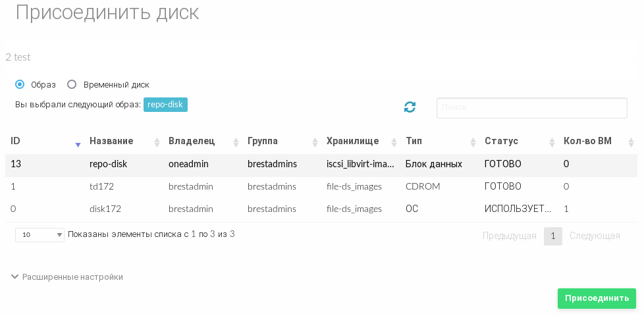Click sort arrows in ID column header
This screenshot has width=644, height=316.
pyautogui.click(x=78, y=143)
